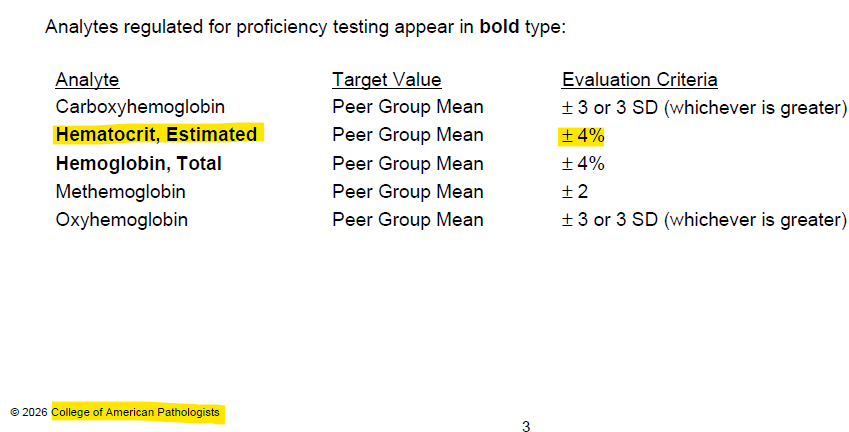Click the ± 2 criteria for Methemoglobin
Viewport: 849px width, 432px height.
[x=575, y=192]
